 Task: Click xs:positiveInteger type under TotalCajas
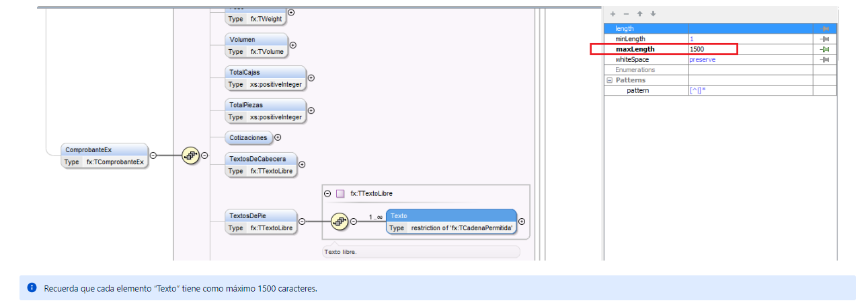click(x=276, y=84)
